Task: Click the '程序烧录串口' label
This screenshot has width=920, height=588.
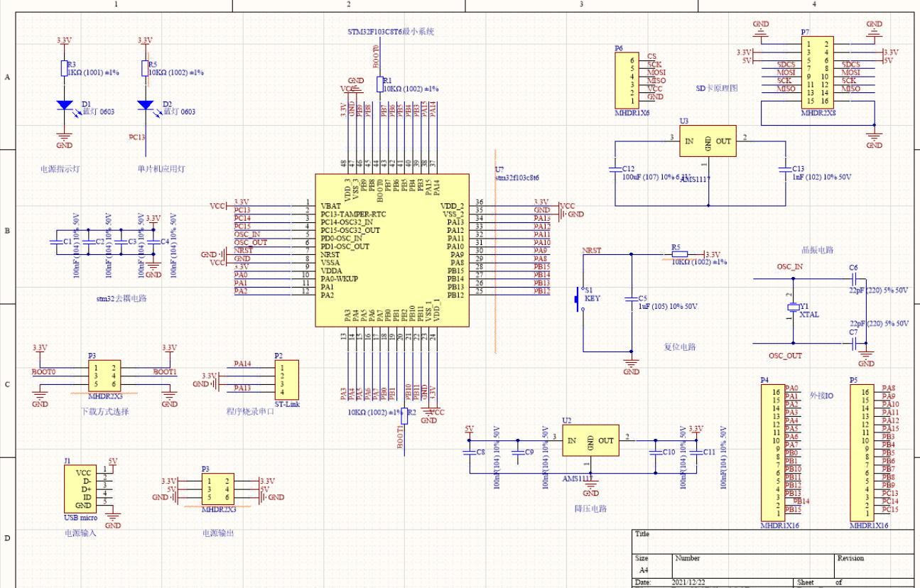Action: [249, 412]
